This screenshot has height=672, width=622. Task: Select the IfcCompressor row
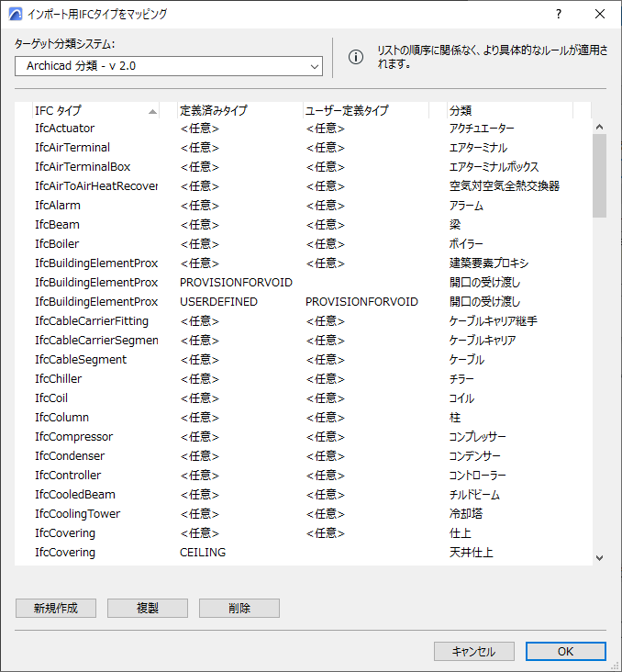pyautogui.click(x=304, y=437)
